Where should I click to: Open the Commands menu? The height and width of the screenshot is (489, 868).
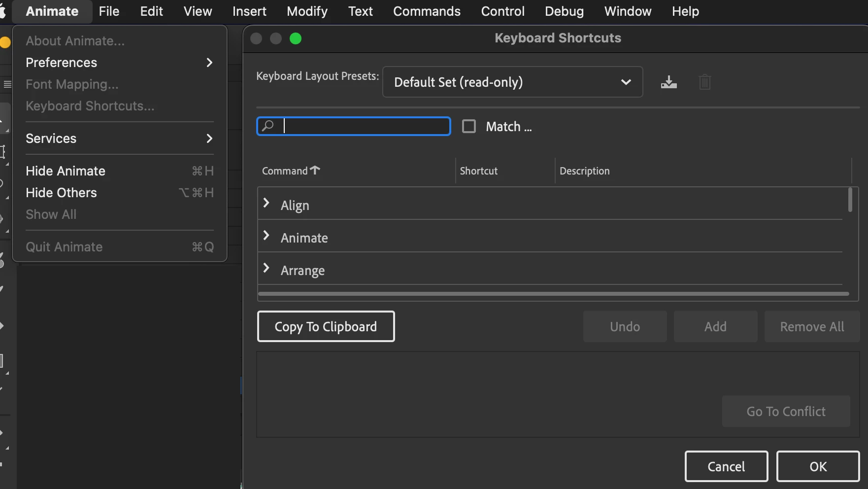coord(427,11)
